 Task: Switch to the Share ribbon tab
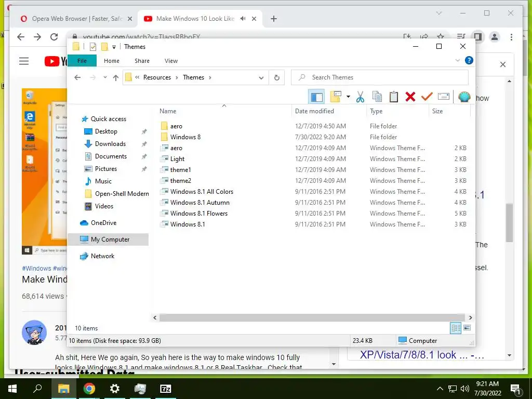[x=142, y=61]
